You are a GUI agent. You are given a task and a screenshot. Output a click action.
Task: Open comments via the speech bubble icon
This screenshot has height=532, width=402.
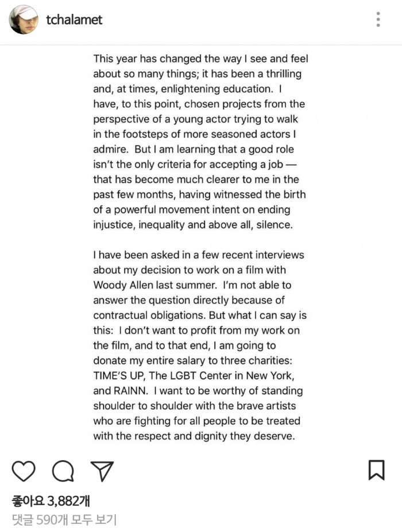click(x=63, y=471)
